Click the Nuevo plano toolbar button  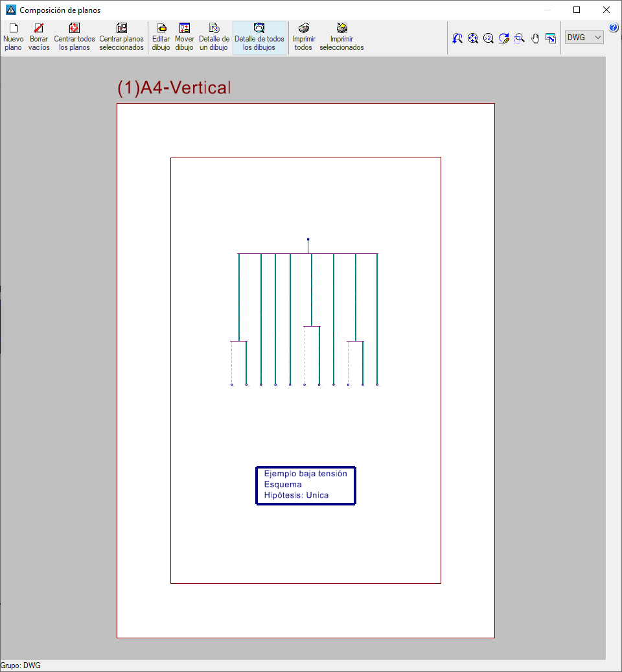[x=13, y=38]
